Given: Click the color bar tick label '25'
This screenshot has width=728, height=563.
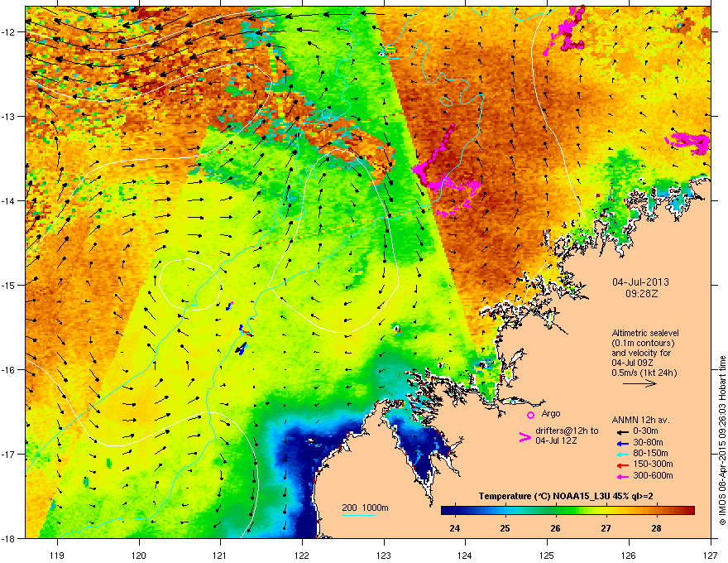Looking at the screenshot, I should (505, 528).
